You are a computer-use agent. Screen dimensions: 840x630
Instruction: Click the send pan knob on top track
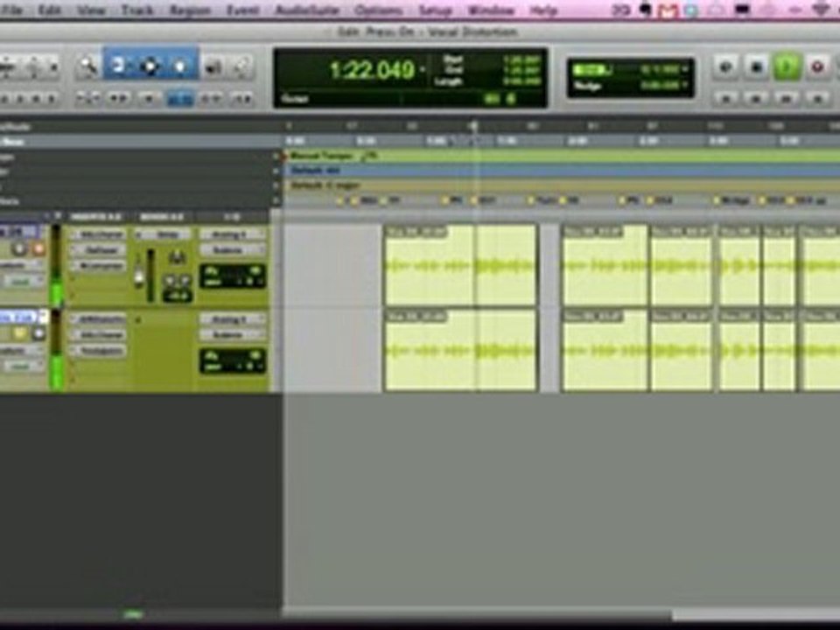[x=177, y=258]
